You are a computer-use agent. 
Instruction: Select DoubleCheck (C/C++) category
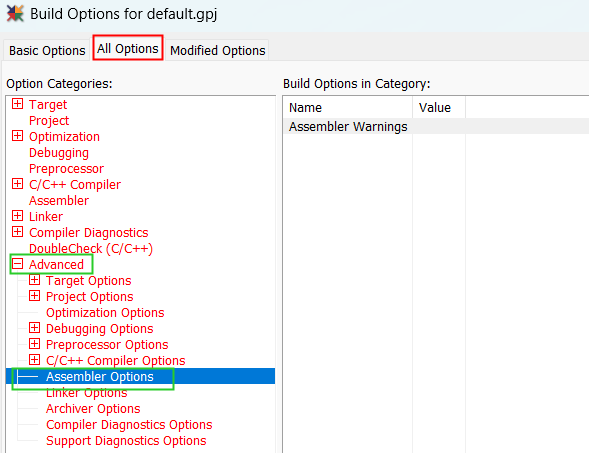click(x=91, y=249)
